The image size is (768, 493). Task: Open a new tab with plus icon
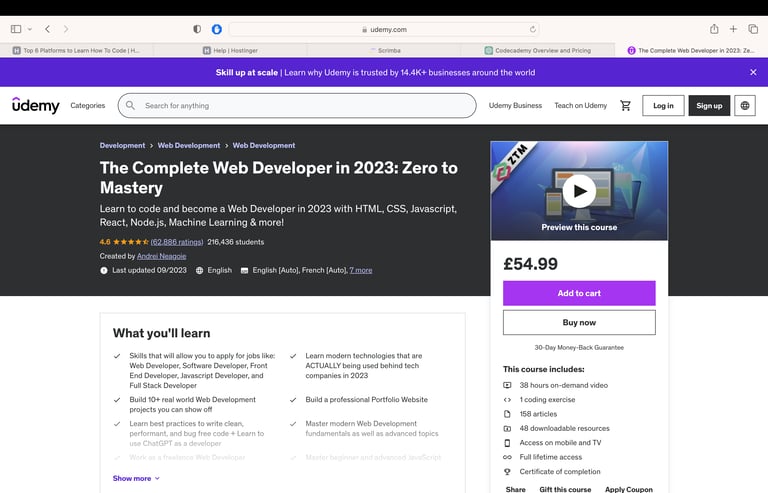[733, 29]
